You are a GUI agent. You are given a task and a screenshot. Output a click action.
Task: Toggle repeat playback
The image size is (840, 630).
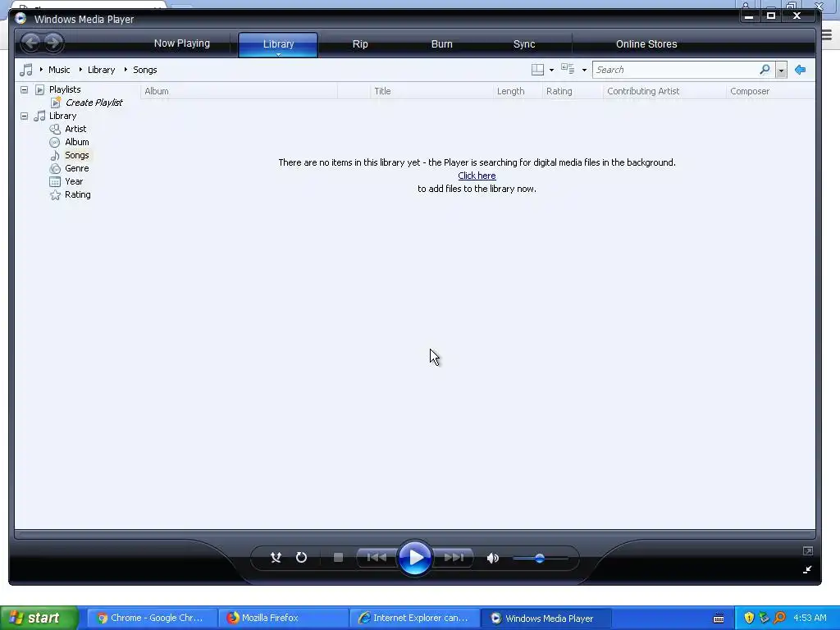click(x=302, y=558)
